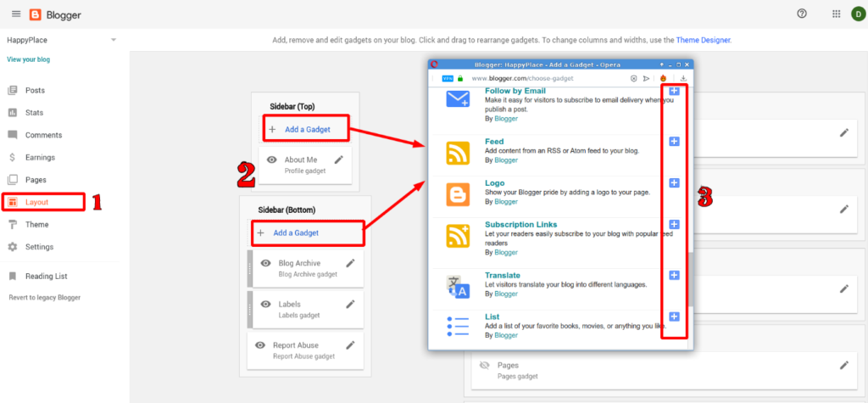
Task: Toggle visibility eye of Blog Archive gadget
Action: 265,263
